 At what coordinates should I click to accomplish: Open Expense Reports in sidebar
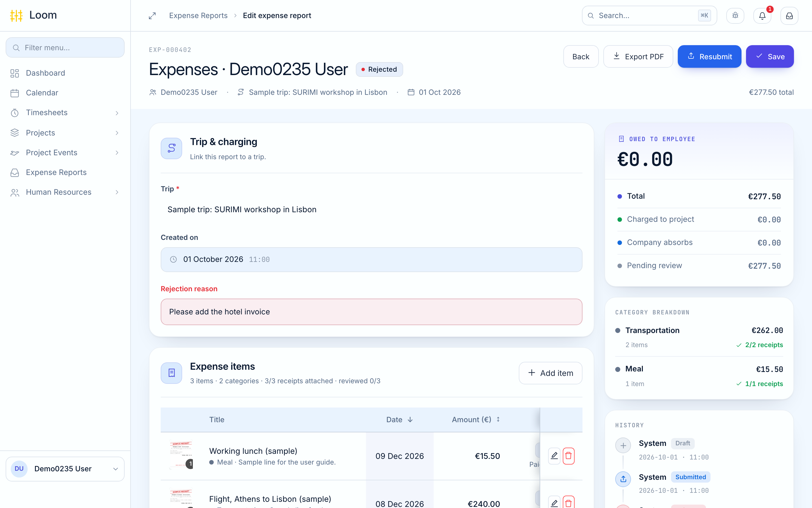65,172
